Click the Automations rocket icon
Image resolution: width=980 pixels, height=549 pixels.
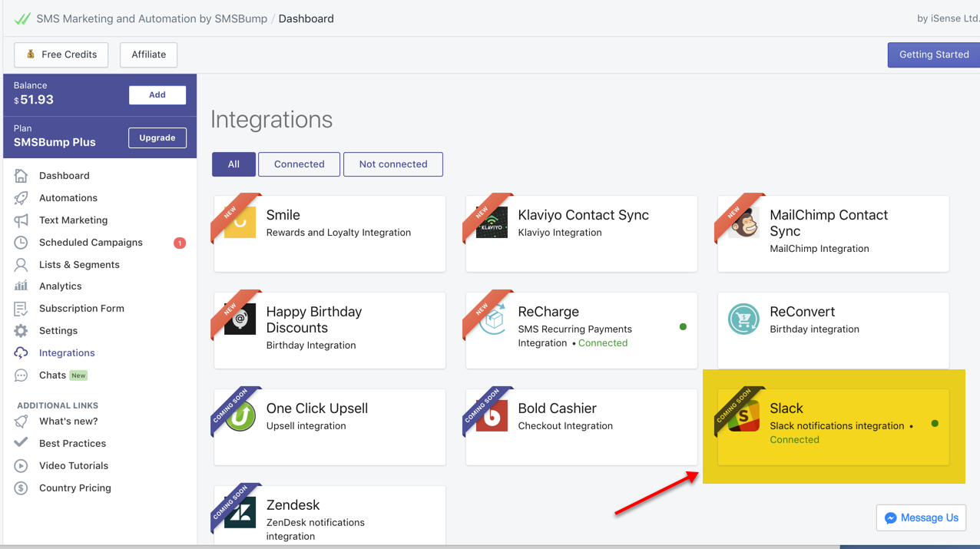tap(21, 198)
